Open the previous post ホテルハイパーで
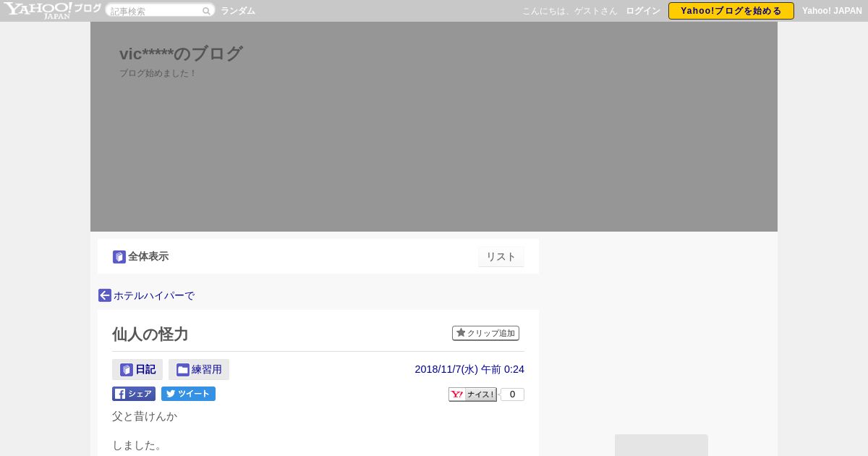This screenshot has width=868, height=456. coord(154,295)
